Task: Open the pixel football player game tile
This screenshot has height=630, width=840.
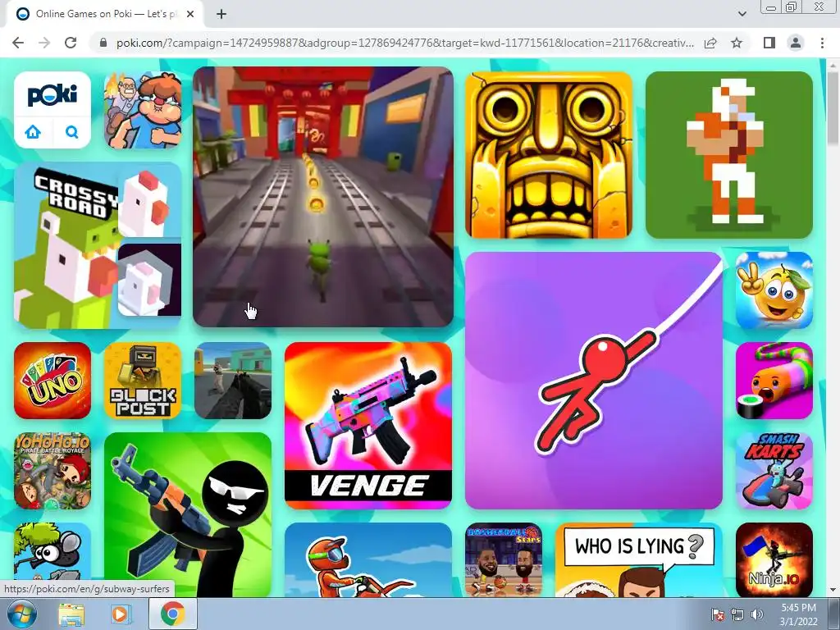Action: tap(729, 155)
